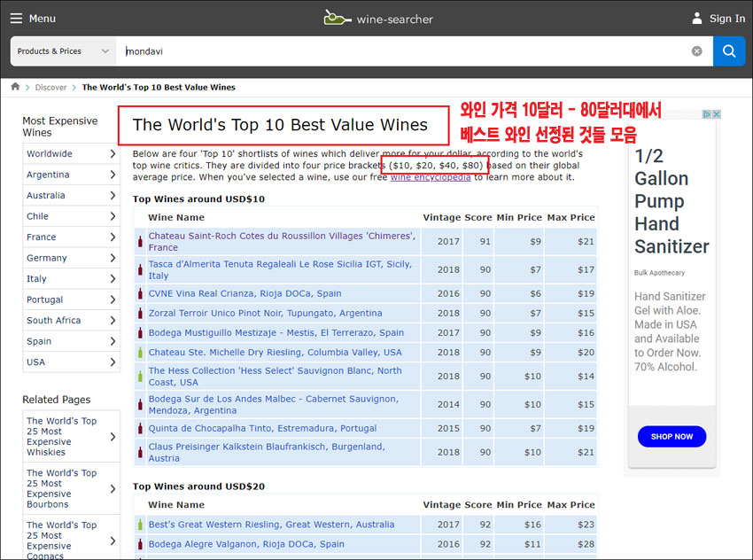Open Best's Great Western Riesling link
This screenshot has height=560, width=753.
[x=271, y=525]
